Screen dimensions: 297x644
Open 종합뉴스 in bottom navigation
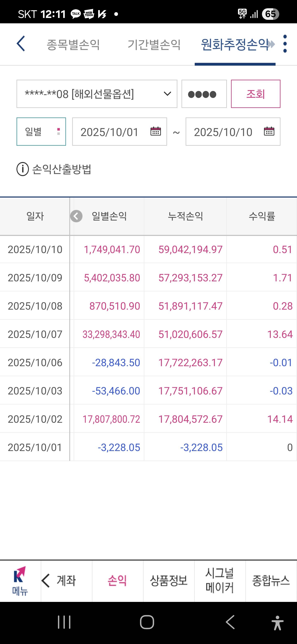coord(271,581)
